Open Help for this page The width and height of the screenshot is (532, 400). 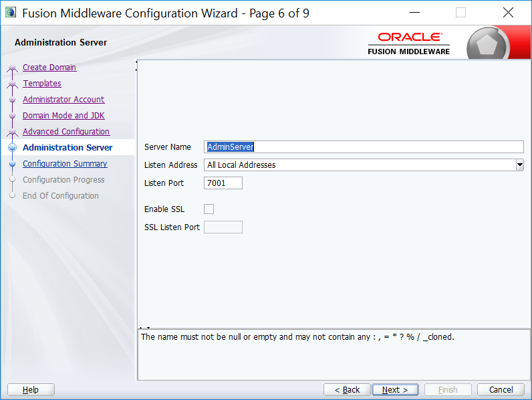(31, 390)
